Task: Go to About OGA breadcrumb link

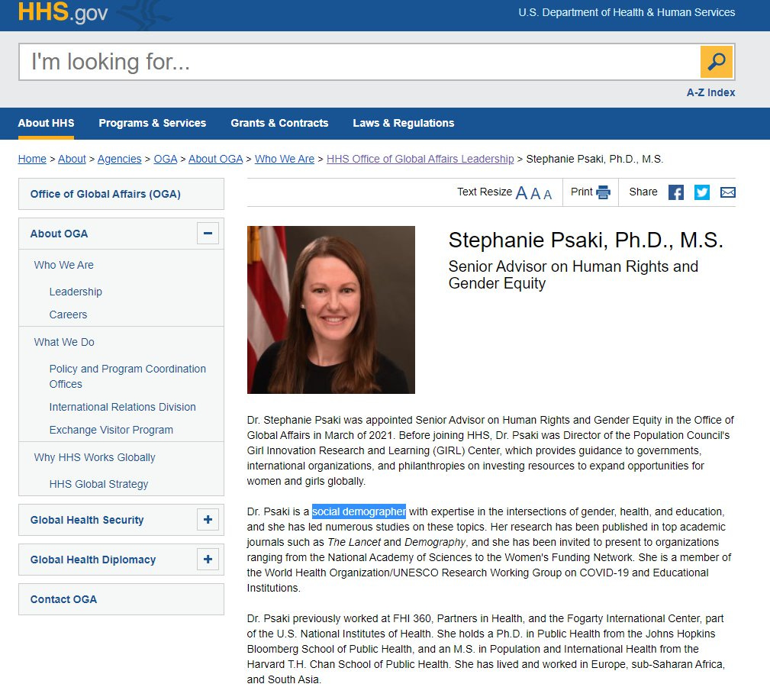Action: pyautogui.click(x=215, y=159)
